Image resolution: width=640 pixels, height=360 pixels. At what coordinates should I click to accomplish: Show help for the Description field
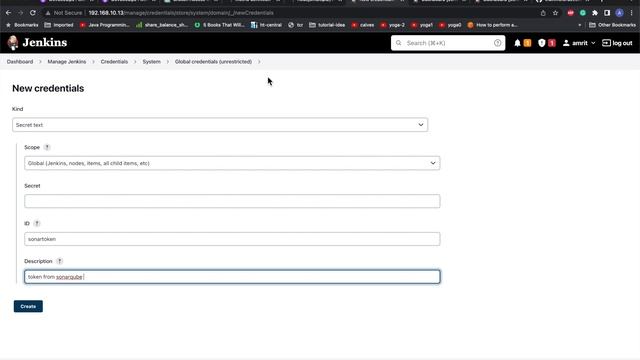tap(60, 261)
